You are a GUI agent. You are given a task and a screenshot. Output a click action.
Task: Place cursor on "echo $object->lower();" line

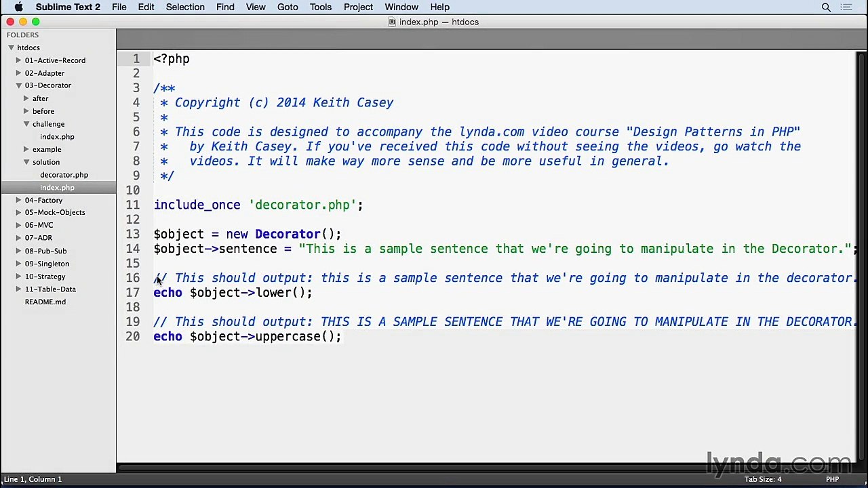(x=233, y=293)
